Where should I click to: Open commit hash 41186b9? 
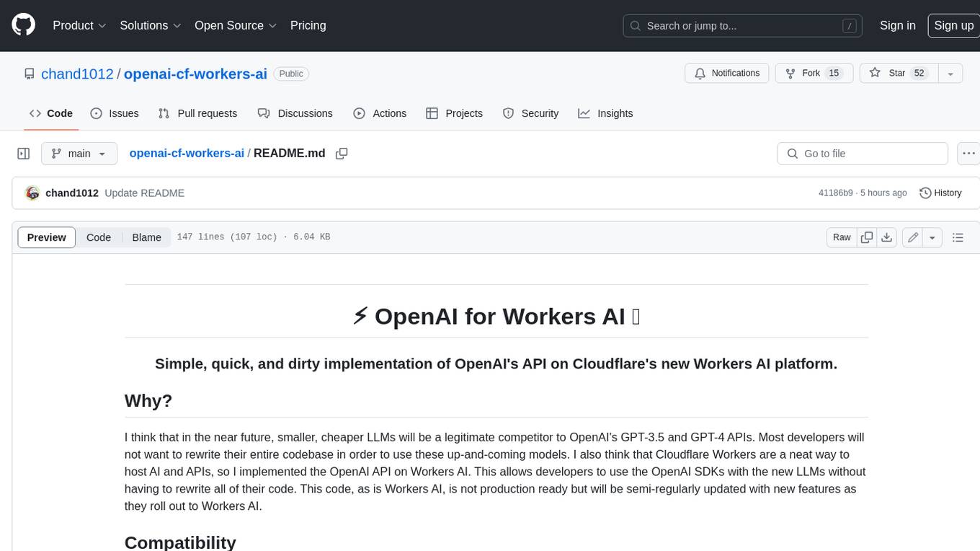click(x=835, y=193)
